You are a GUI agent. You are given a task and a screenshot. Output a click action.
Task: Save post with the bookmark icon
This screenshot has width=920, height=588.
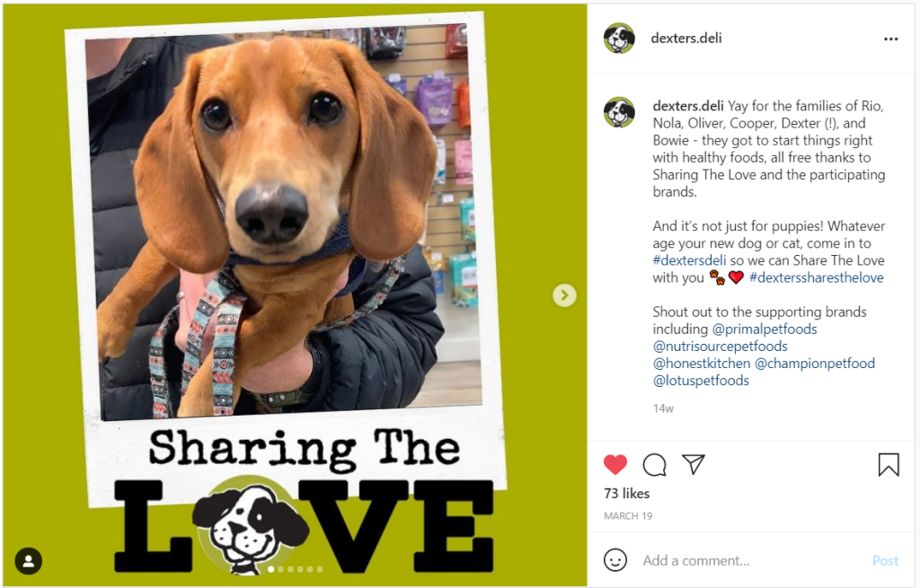(x=889, y=464)
